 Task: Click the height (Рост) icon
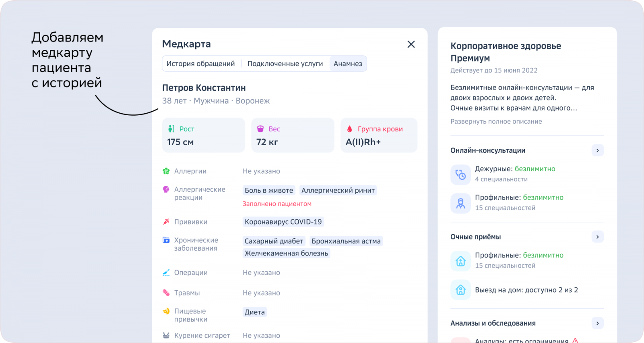171,129
